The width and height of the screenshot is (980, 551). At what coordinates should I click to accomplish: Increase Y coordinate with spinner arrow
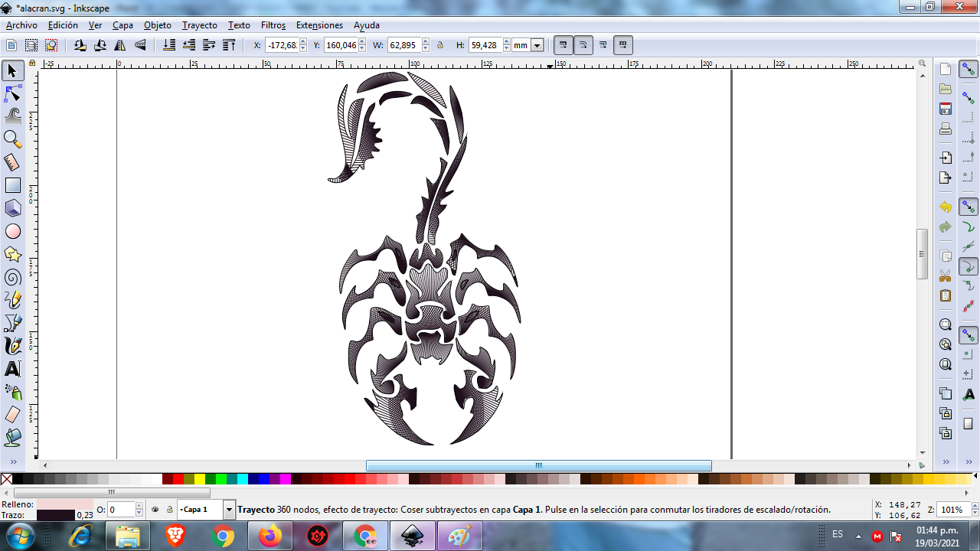coord(362,42)
